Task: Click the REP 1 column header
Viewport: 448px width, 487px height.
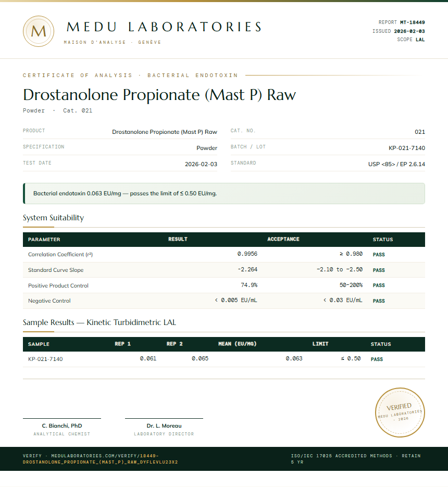Action: [123, 344]
